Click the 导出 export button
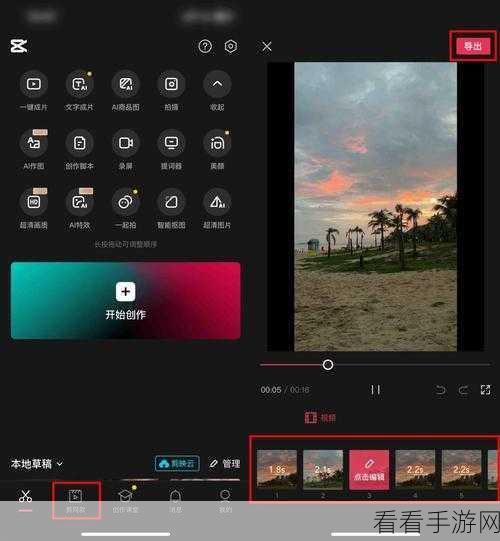Viewport: 500px width, 541px height. coord(473,46)
